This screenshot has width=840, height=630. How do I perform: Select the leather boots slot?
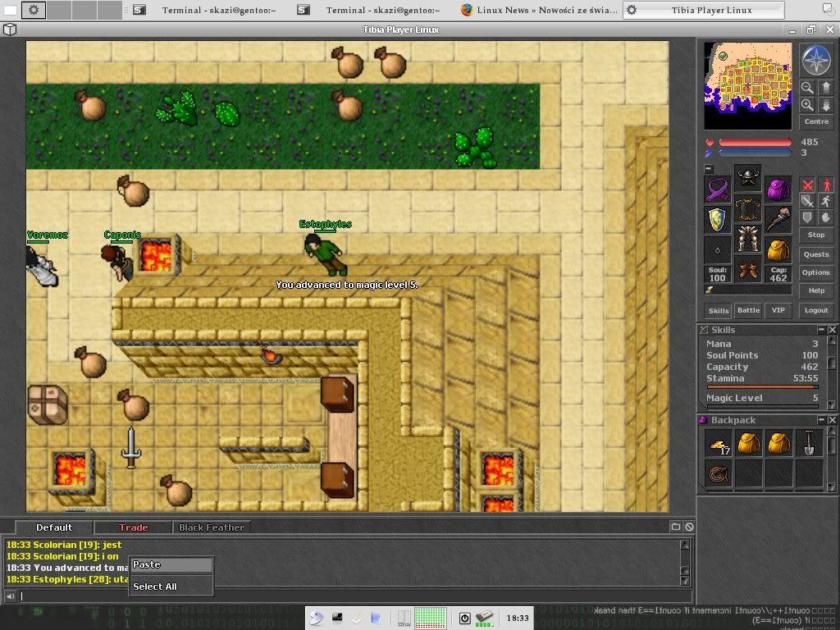748,269
